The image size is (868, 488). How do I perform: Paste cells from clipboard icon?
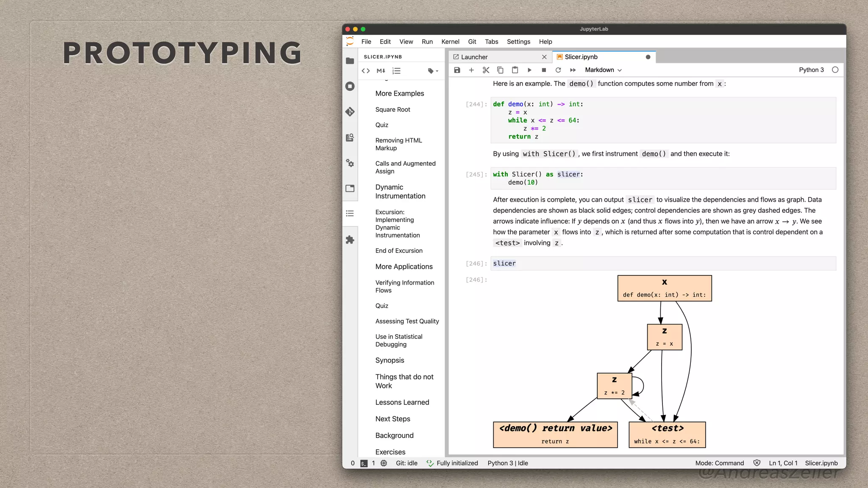pos(515,70)
